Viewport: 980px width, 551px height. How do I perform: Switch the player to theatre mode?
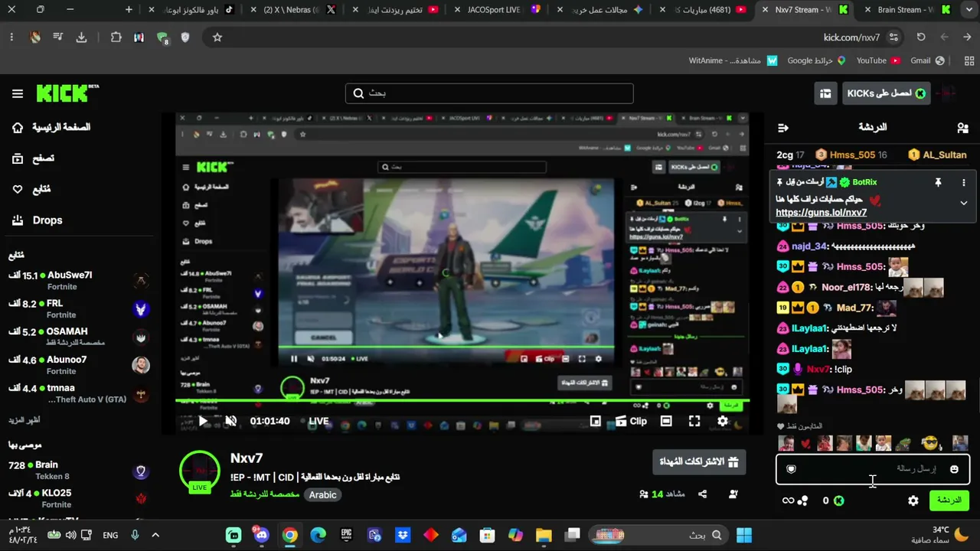[666, 421]
